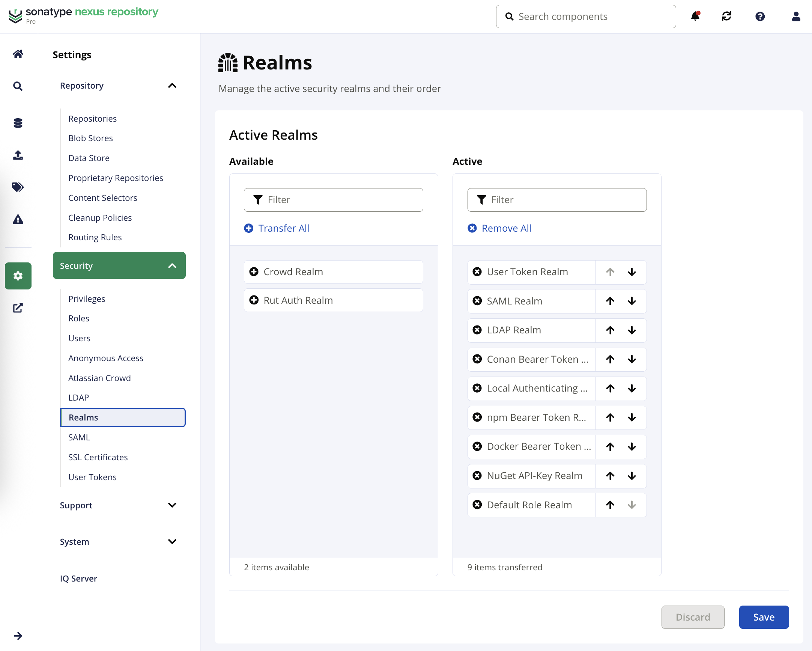
Task: Focus the Available realms Filter field
Action: [333, 200]
